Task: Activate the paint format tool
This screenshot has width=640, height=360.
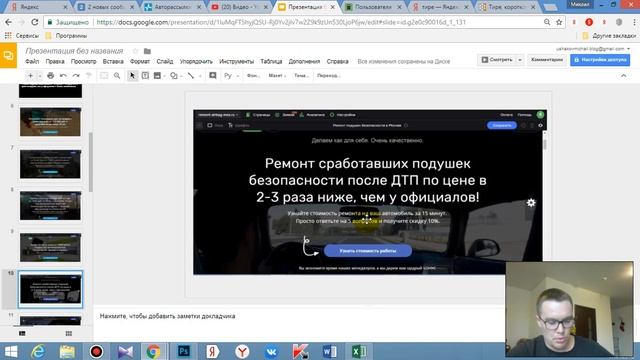Action: [x=89, y=76]
